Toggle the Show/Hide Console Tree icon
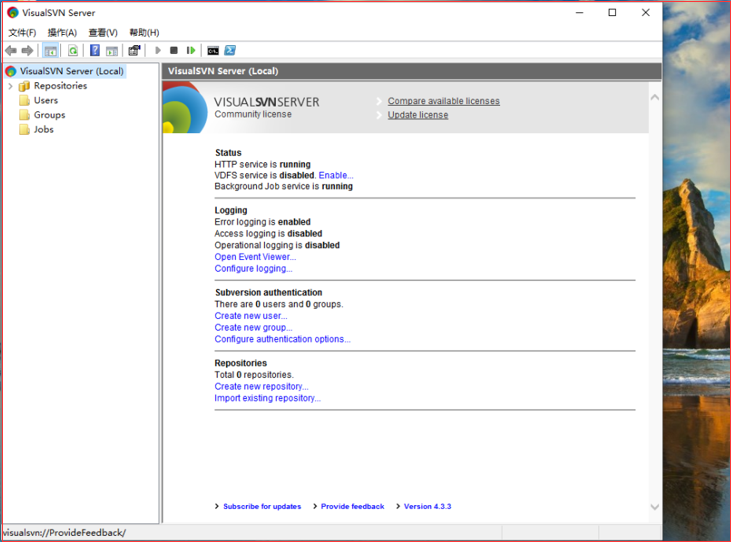This screenshot has height=542, width=731. pyautogui.click(x=50, y=50)
